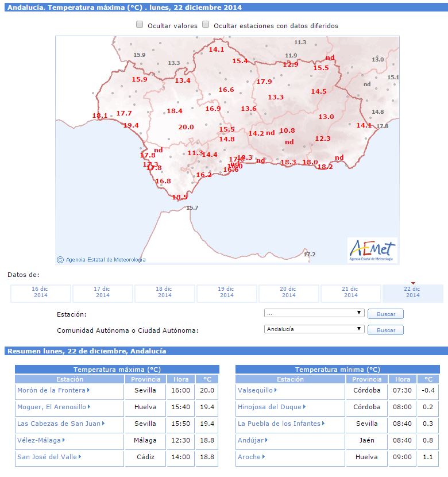The width and height of the screenshot is (448, 477).
Task: Enable the Ocultar valores checkbox
Action: click(x=140, y=25)
